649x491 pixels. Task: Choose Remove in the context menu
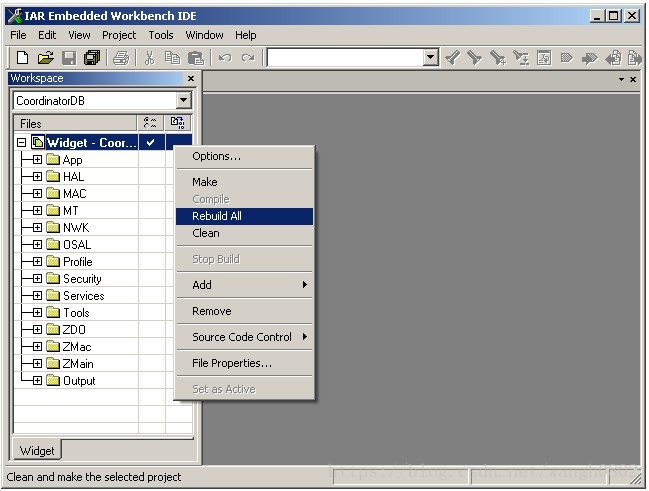245,311
